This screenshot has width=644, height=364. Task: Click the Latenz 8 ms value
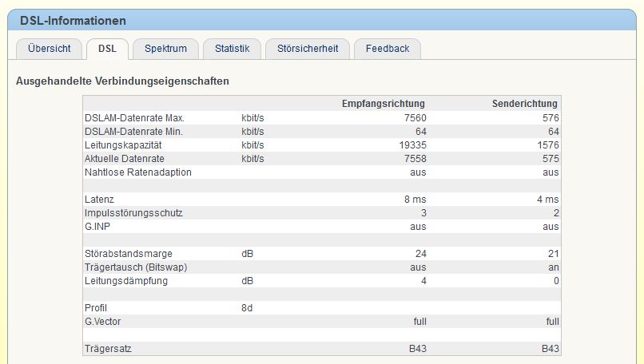click(x=414, y=200)
